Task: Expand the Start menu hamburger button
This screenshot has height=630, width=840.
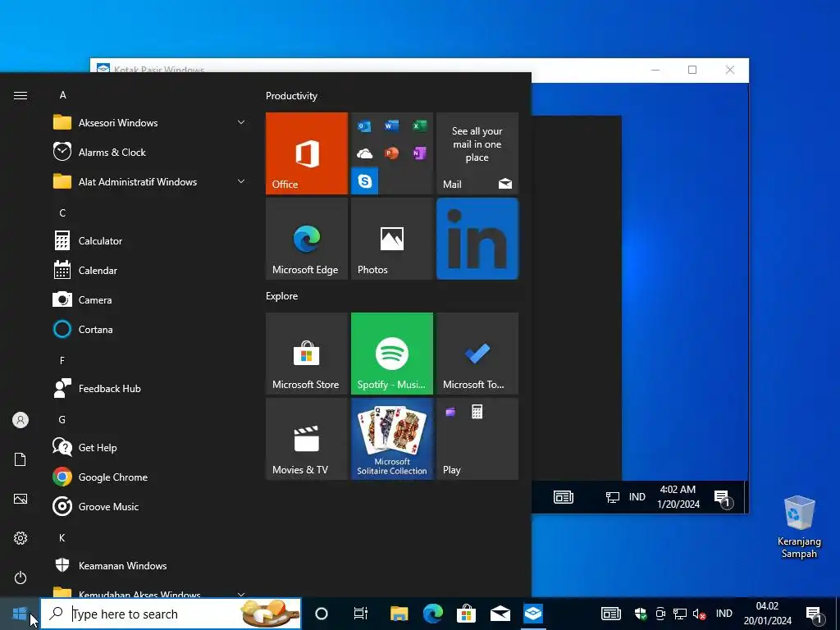Action: tap(21, 95)
